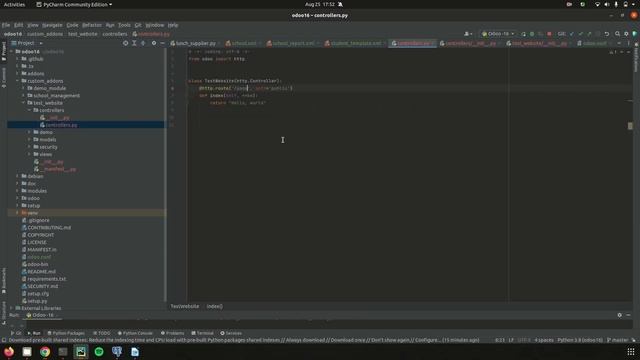Click Select Opened File target icon

[x=125, y=43]
